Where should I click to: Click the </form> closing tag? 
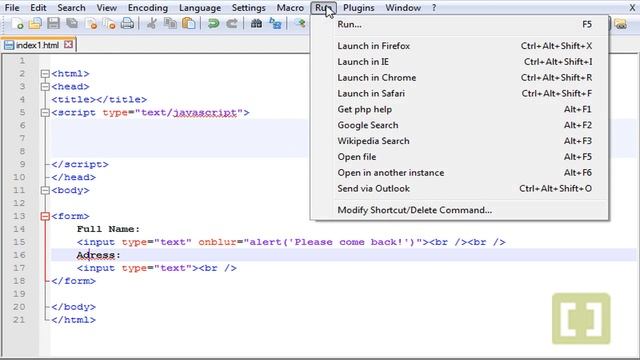click(x=73, y=281)
